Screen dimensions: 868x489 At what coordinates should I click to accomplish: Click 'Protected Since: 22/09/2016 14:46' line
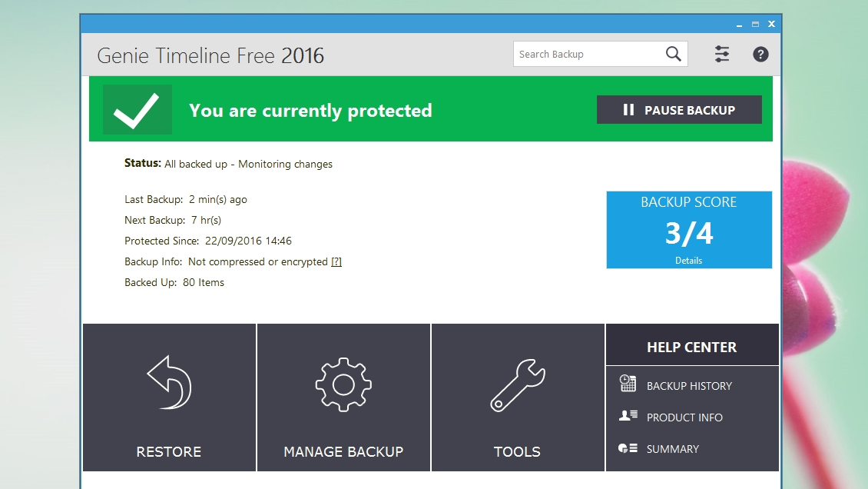[208, 241]
